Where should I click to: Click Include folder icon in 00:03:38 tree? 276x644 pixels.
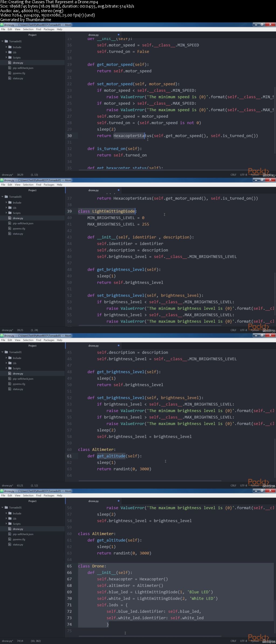tap(10, 358)
